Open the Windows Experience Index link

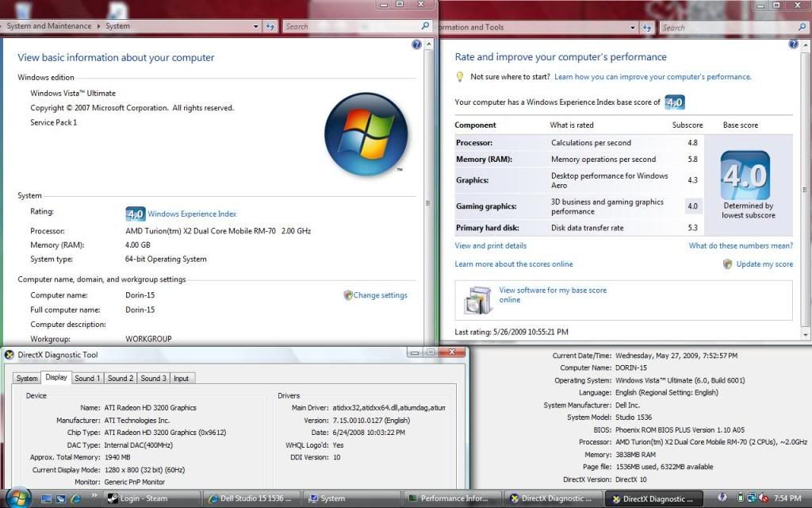(192, 214)
